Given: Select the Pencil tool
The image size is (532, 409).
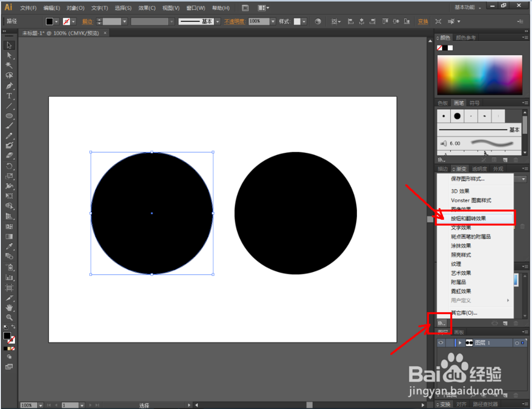Looking at the screenshot, I should point(9,136).
